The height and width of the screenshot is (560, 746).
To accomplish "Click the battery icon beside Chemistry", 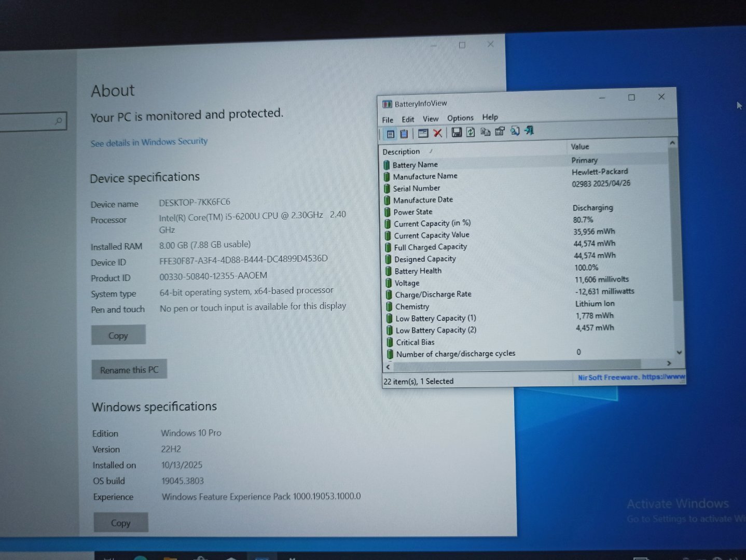I will (389, 307).
